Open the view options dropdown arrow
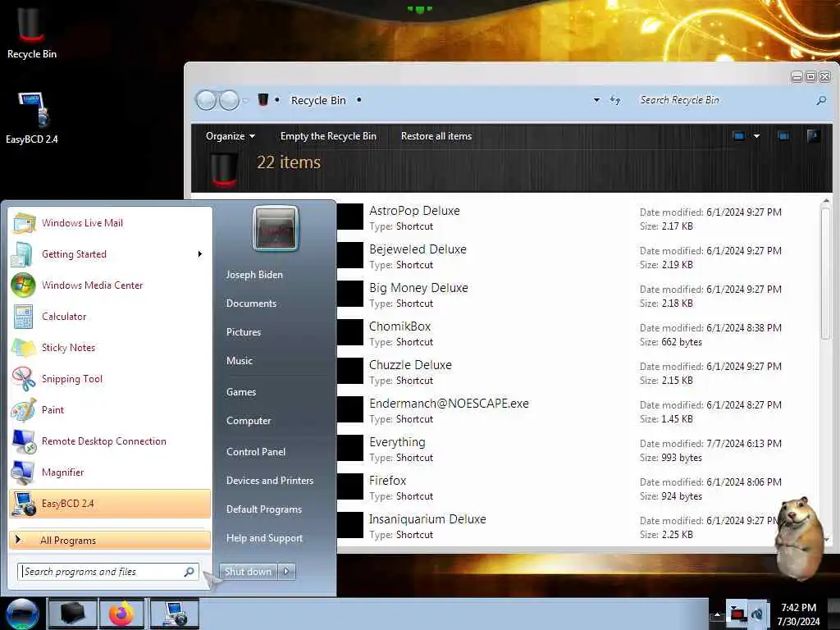This screenshot has height=630, width=840. (x=756, y=136)
